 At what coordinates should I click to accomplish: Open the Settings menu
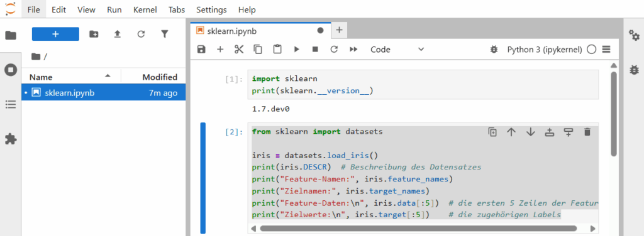tap(211, 10)
